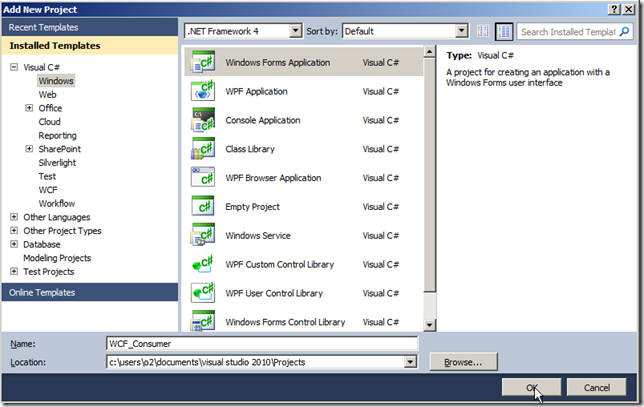This screenshot has width=644, height=407.
Task: Expand the Other Languages node
Action: [14, 216]
